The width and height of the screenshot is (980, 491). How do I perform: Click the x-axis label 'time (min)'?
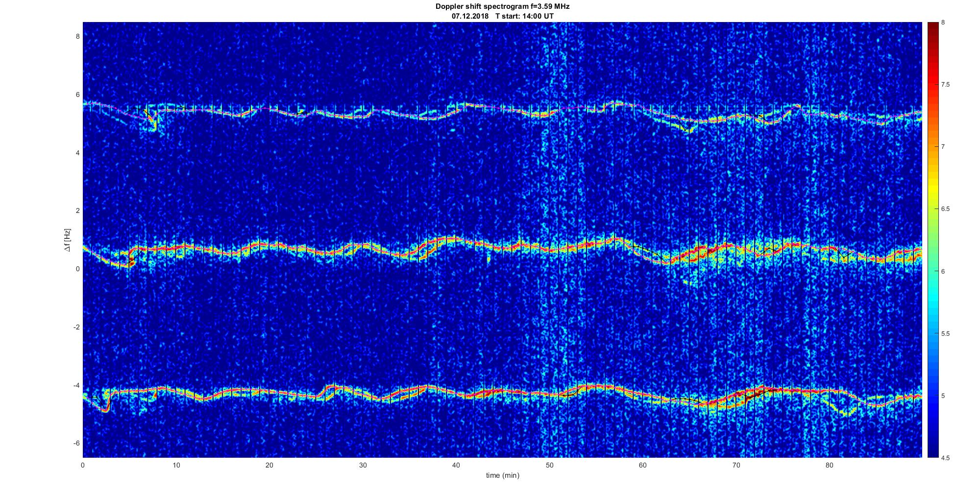point(502,475)
